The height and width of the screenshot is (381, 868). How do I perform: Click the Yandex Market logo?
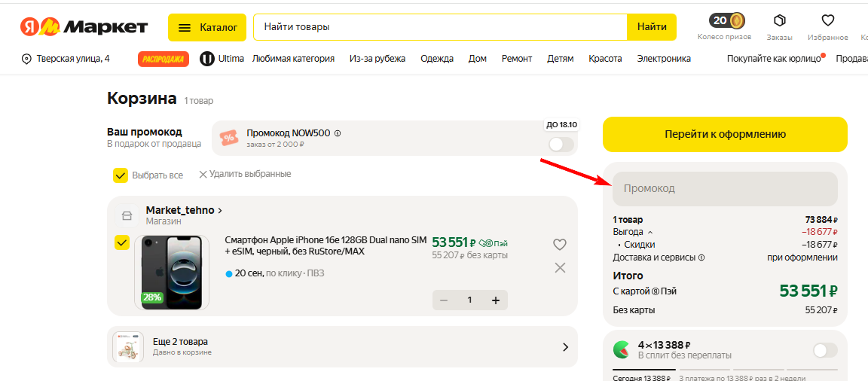83,27
